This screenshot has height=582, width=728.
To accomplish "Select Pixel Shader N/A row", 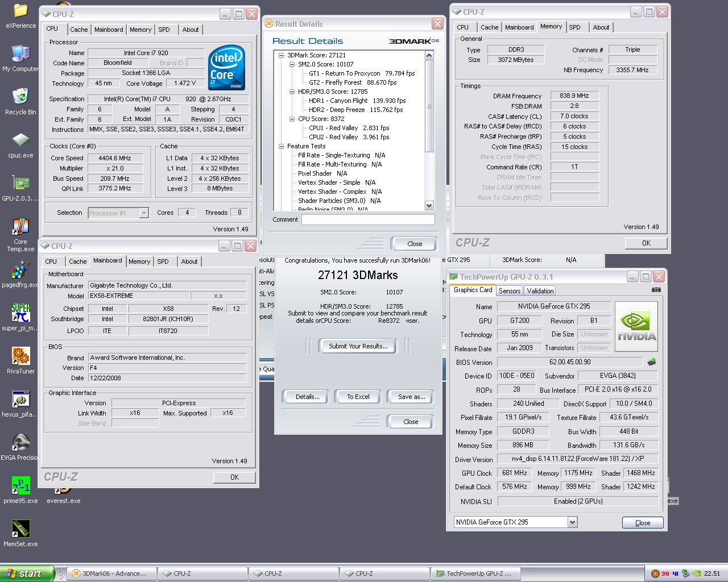I will pos(322,173).
